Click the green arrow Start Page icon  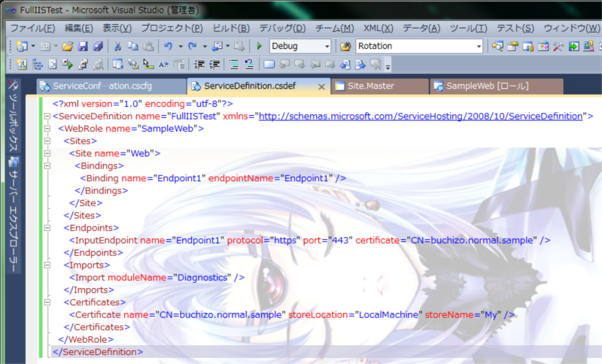[573, 47]
